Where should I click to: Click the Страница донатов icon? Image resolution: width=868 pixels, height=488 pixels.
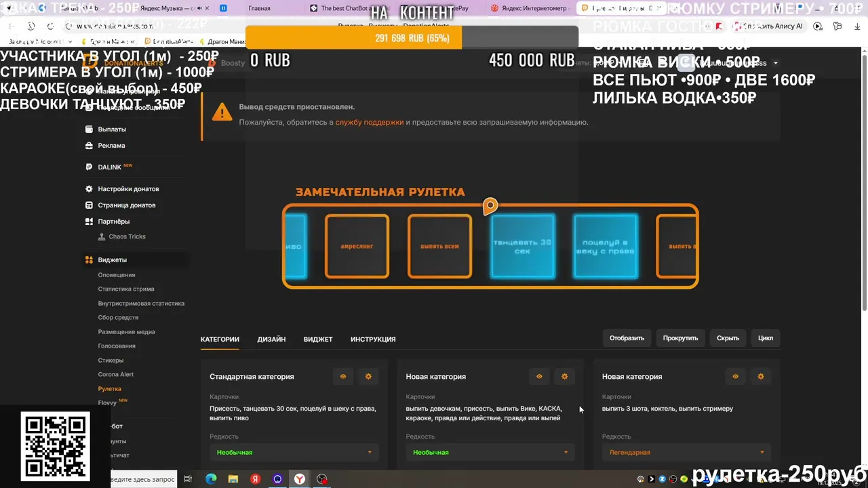(89, 205)
